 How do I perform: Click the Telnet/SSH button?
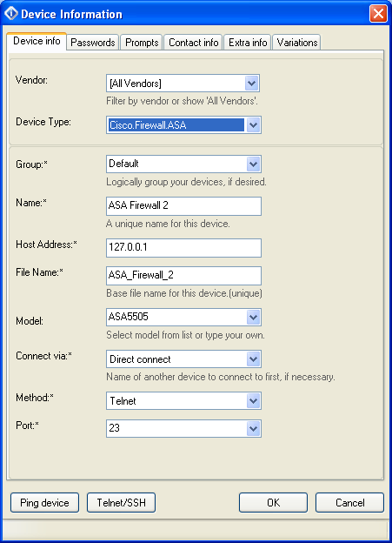click(121, 502)
